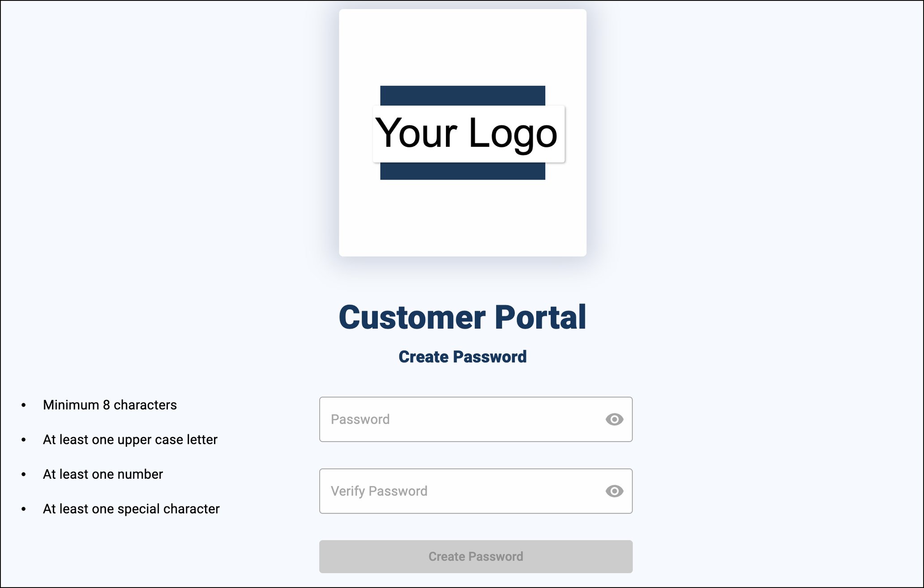Click the bottom dark blue logo bar
Image resolution: width=924 pixels, height=588 pixels.
click(x=462, y=171)
